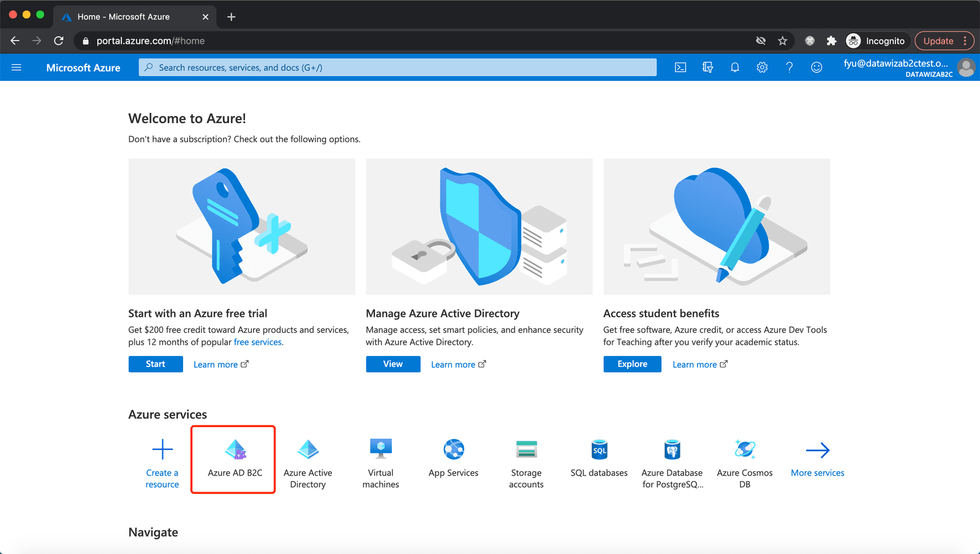Open the notifications bell

tap(735, 67)
